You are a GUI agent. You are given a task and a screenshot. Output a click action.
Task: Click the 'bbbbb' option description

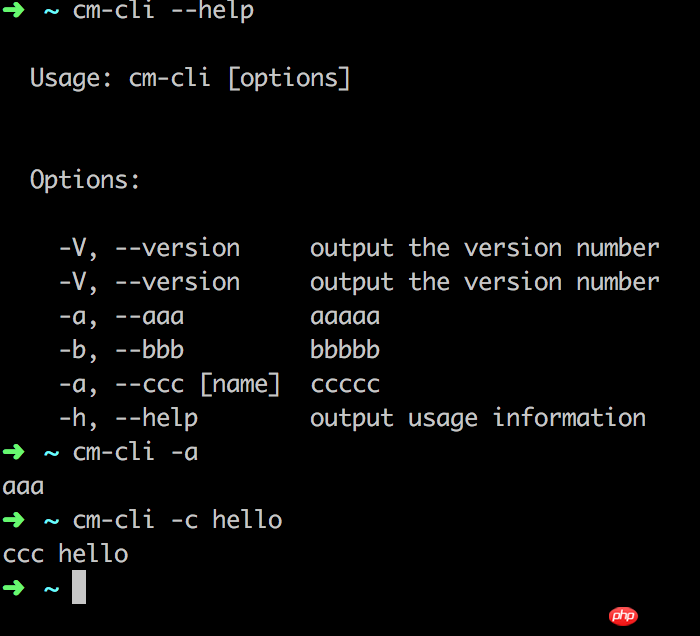tap(345, 351)
